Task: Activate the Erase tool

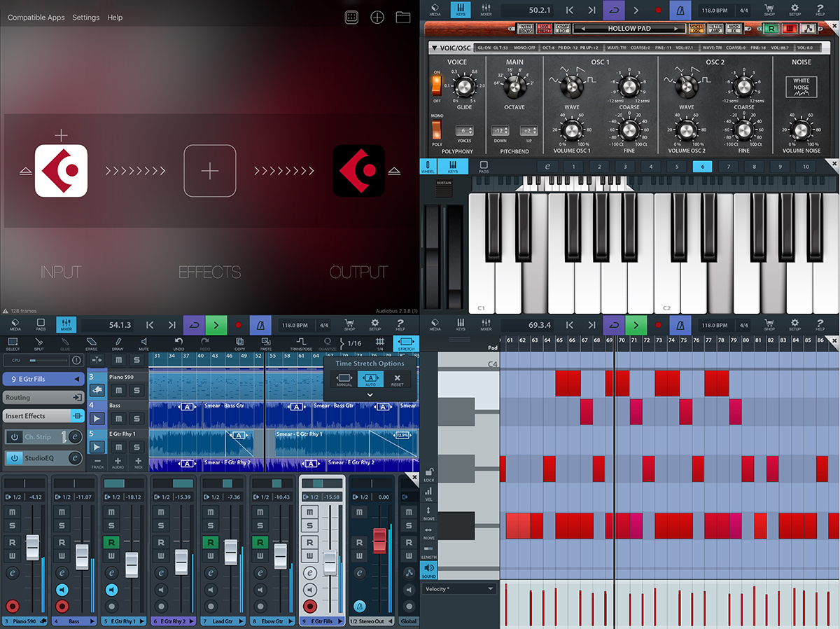Action: click(91, 343)
